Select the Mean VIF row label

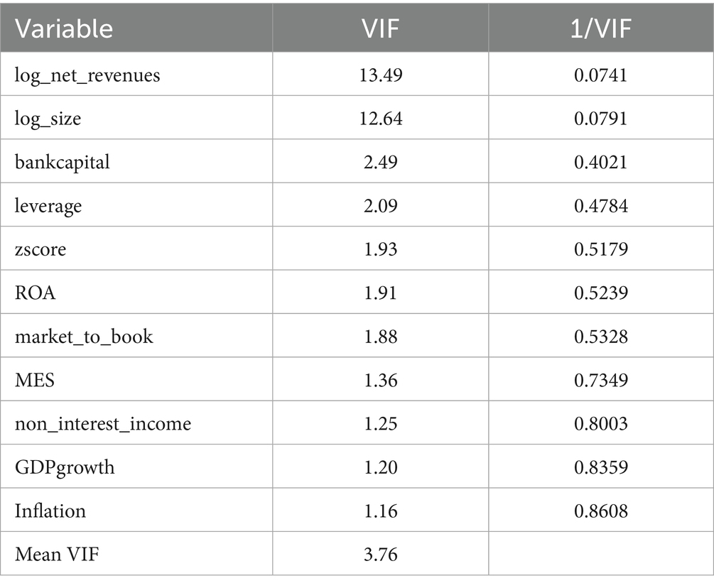[57, 553]
